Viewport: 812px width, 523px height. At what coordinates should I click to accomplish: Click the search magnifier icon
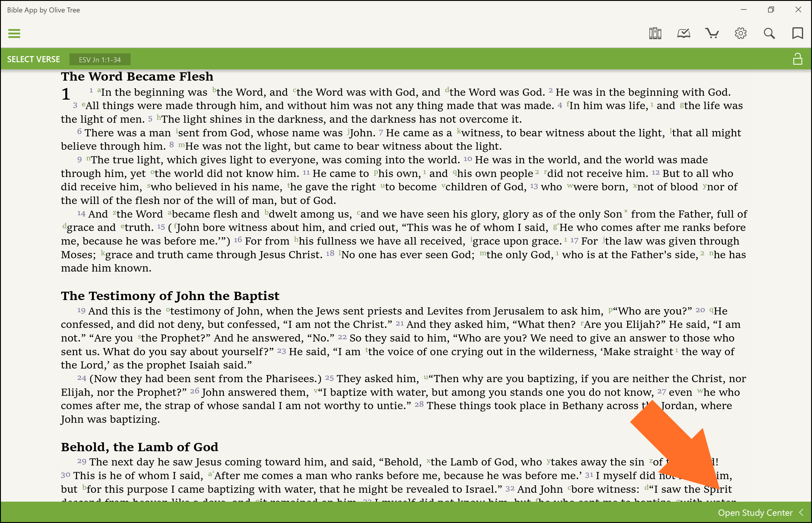pos(769,33)
